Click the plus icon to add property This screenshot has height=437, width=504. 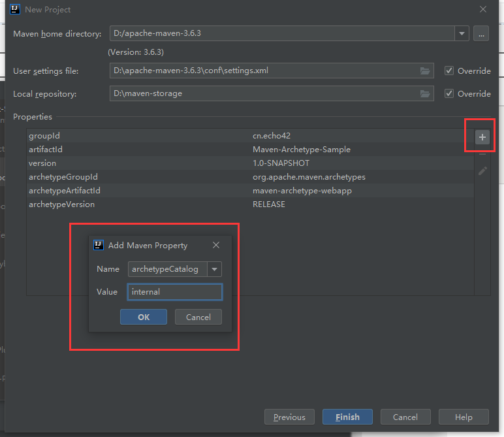(482, 137)
